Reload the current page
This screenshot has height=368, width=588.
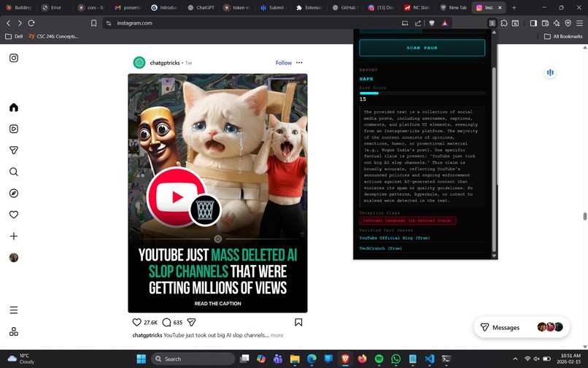(x=31, y=23)
